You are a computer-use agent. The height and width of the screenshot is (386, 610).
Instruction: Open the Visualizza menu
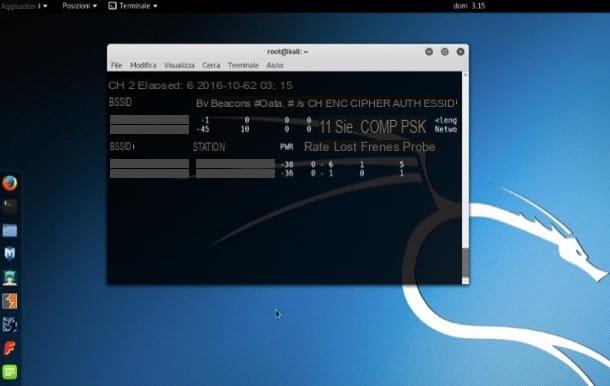tap(179, 65)
